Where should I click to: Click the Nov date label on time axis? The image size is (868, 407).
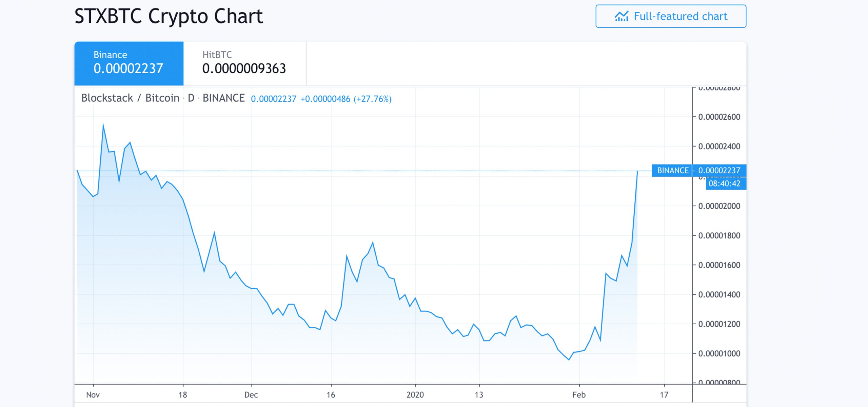point(93,395)
